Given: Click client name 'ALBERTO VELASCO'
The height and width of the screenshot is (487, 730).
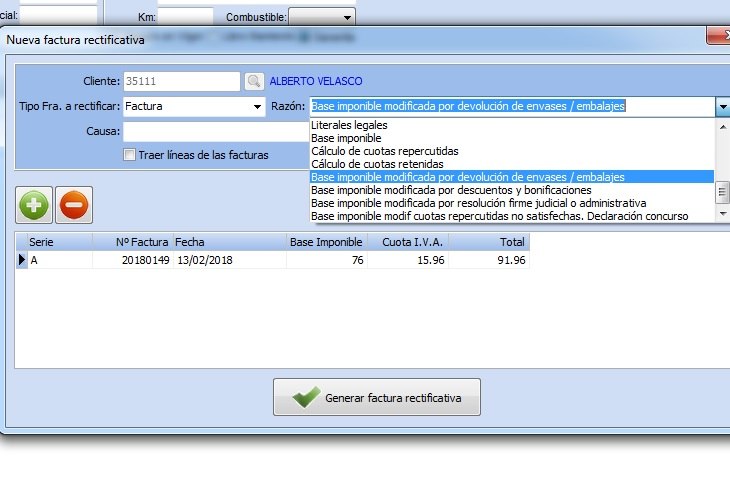Looking at the screenshot, I should click(x=316, y=81).
